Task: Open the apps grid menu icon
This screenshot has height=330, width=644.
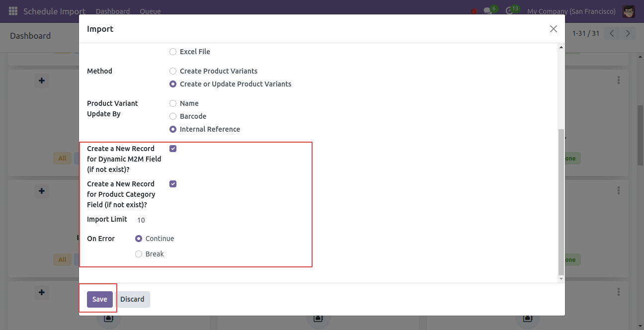Action: (13, 11)
